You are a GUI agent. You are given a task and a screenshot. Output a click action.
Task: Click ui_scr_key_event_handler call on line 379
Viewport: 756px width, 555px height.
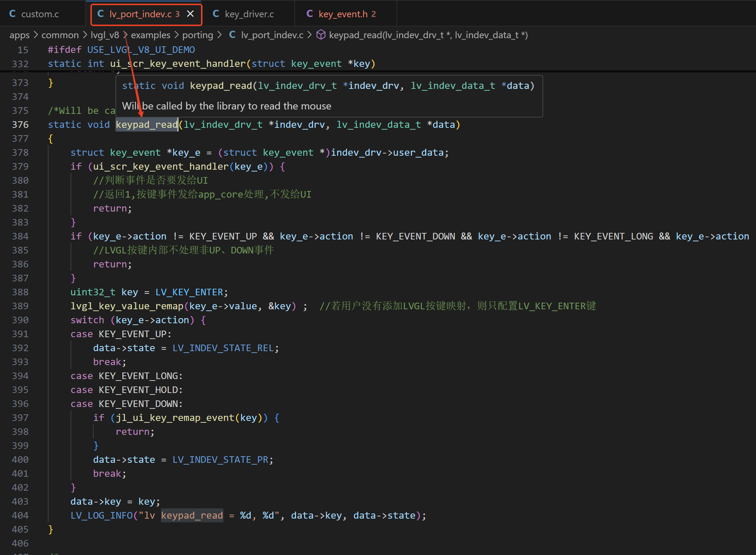click(x=161, y=167)
